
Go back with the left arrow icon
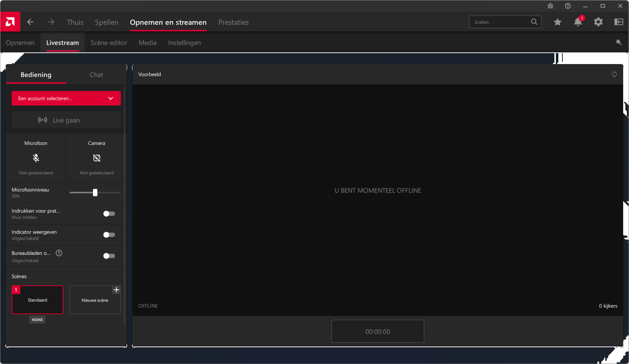click(30, 22)
